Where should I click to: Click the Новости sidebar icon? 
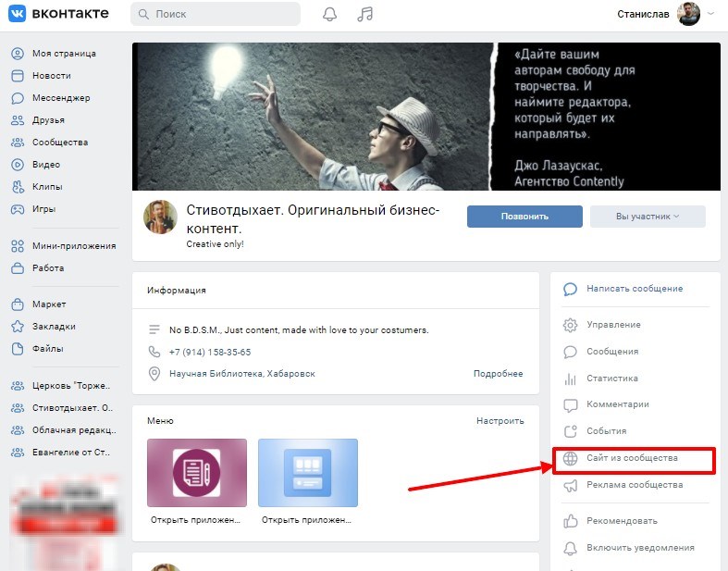click(18, 76)
